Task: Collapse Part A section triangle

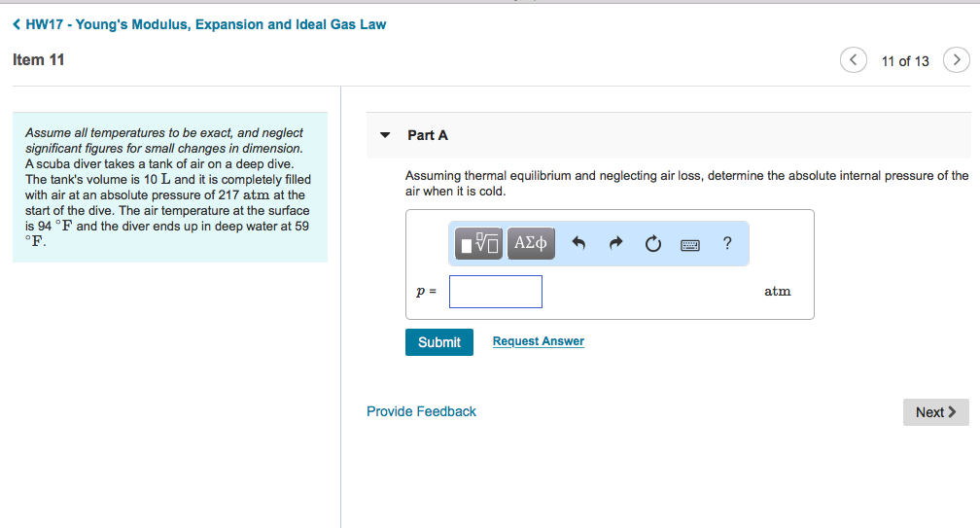Action: point(385,135)
